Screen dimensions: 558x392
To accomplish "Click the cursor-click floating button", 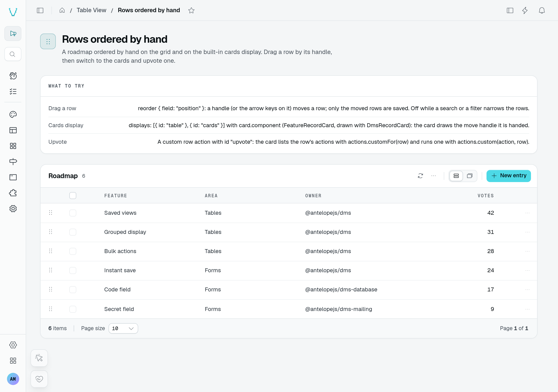I will coord(39,358).
